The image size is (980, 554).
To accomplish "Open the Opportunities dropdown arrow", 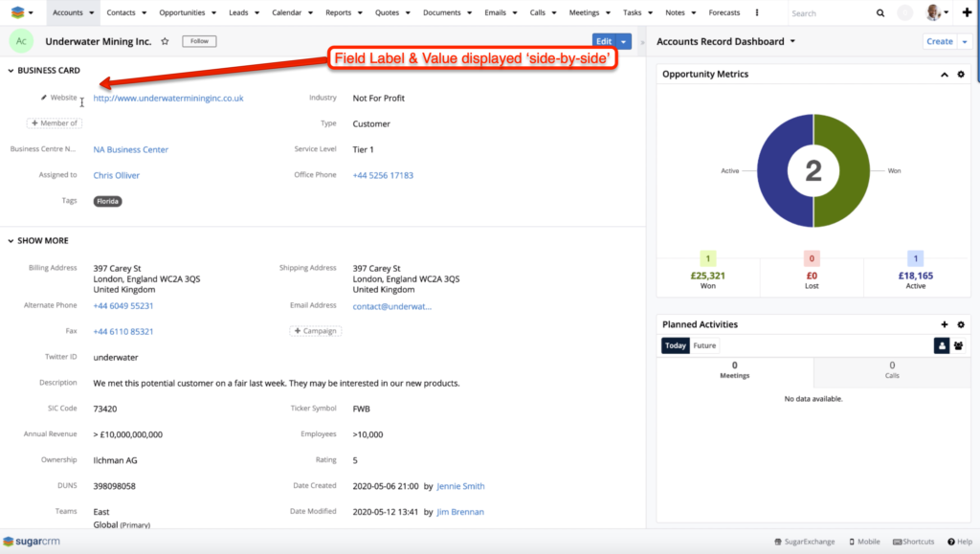I will tap(213, 13).
